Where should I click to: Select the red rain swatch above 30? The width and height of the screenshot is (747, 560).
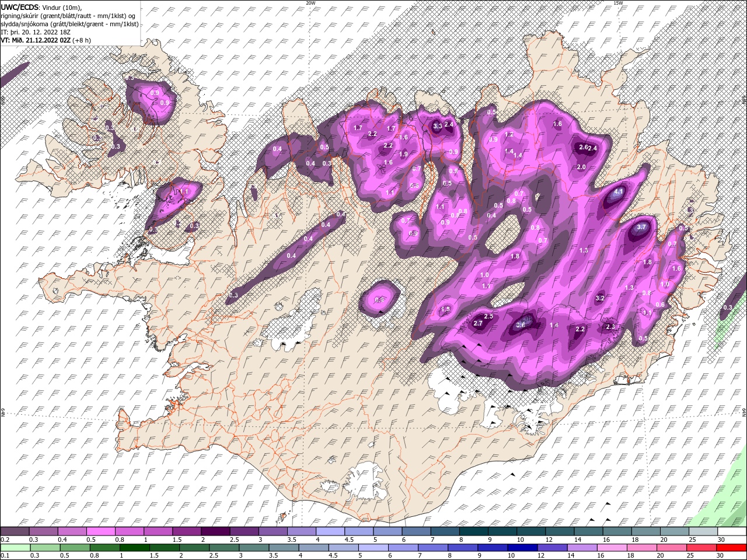[x=731, y=547]
